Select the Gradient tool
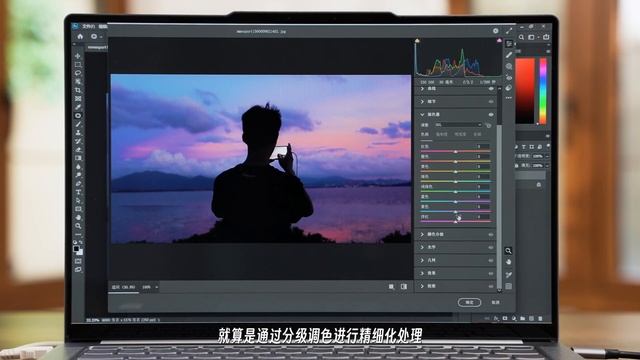This screenshot has width=640, height=360. click(78, 158)
